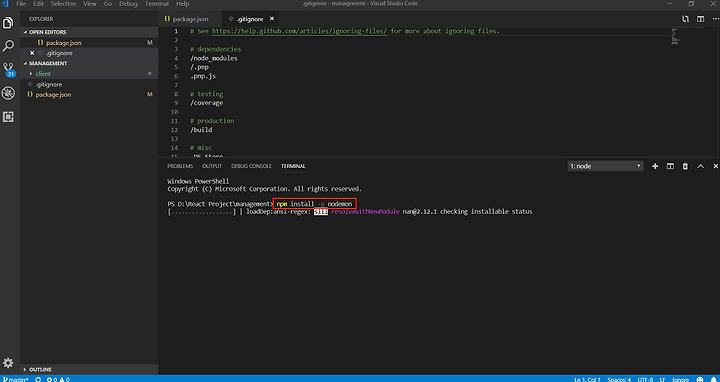Switch to the .gitignore editor tab
This screenshot has height=382, width=720.
click(250, 19)
